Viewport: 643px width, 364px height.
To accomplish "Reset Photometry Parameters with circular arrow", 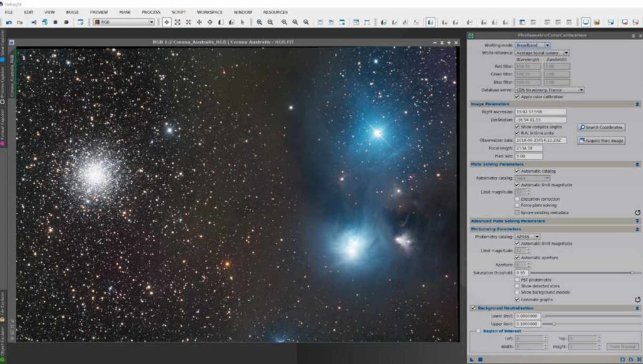I will 637,299.
